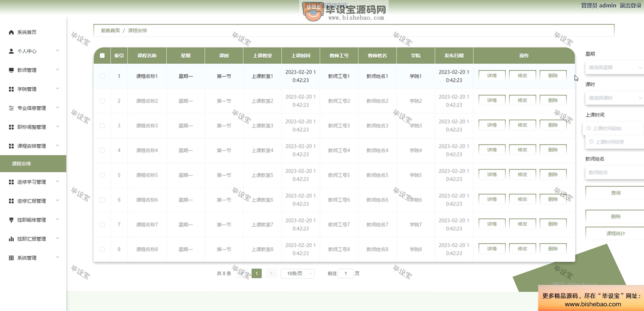The height and width of the screenshot is (311, 644).
Task: Click the home icon beside 系统首页
Action: pos(11,32)
